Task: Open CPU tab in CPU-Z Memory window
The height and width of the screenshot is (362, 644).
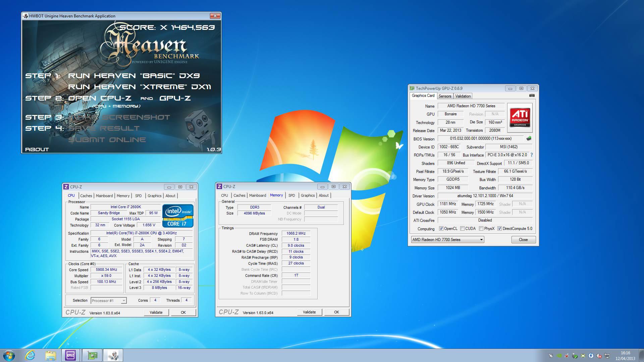Action: pos(224,195)
